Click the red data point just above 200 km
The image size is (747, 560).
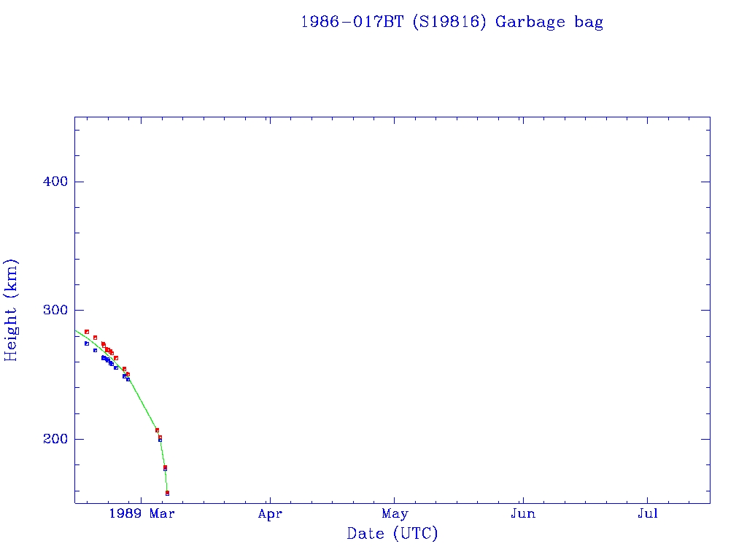point(157,430)
